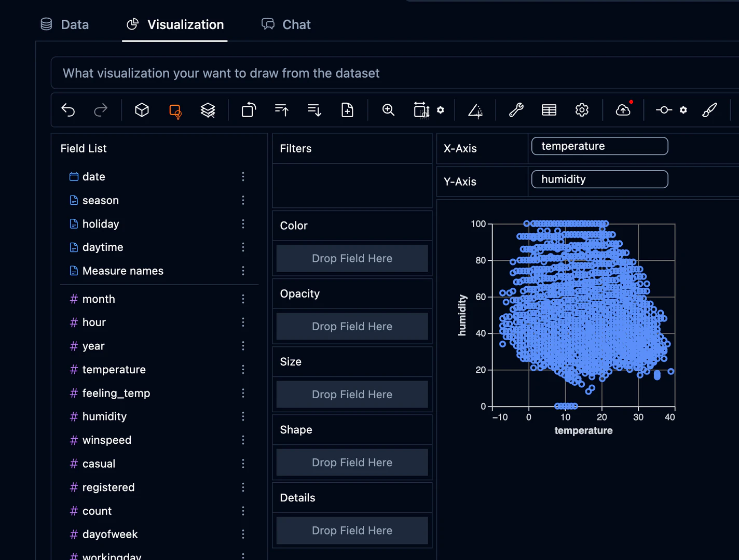
Task: Open the options menu for temperature field
Action: pos(243,369)
